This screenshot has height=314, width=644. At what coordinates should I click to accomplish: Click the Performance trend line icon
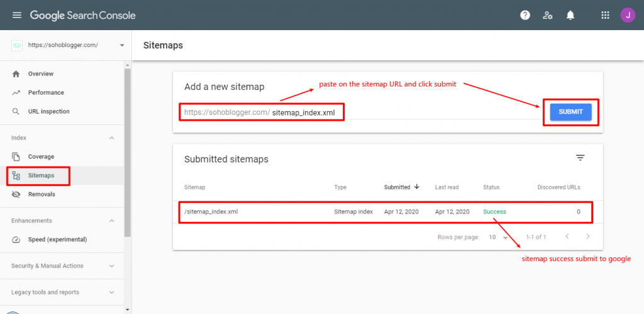click(16, 93)
